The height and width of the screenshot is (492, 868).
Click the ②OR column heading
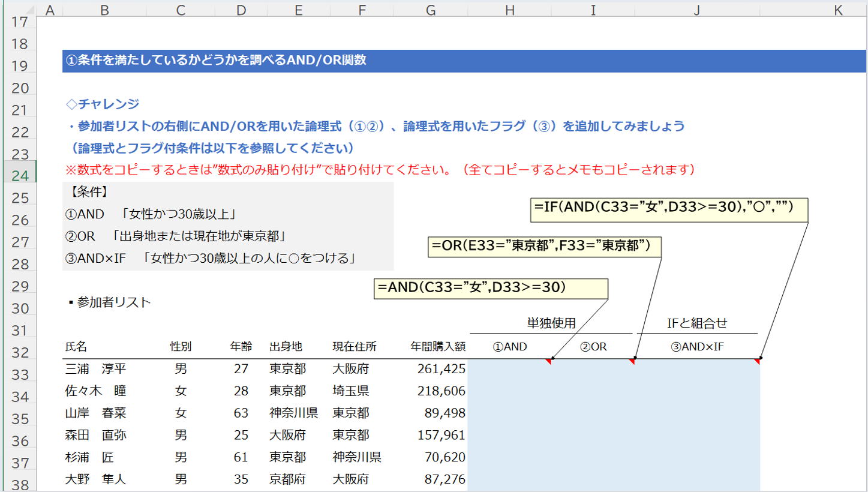(x=593, y=346)
